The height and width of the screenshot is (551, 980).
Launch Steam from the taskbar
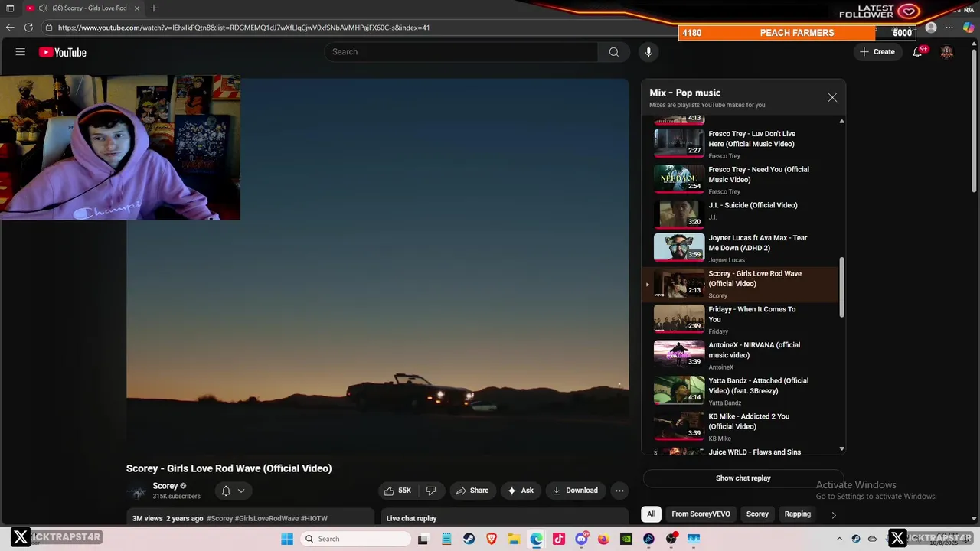pos(469,539)
